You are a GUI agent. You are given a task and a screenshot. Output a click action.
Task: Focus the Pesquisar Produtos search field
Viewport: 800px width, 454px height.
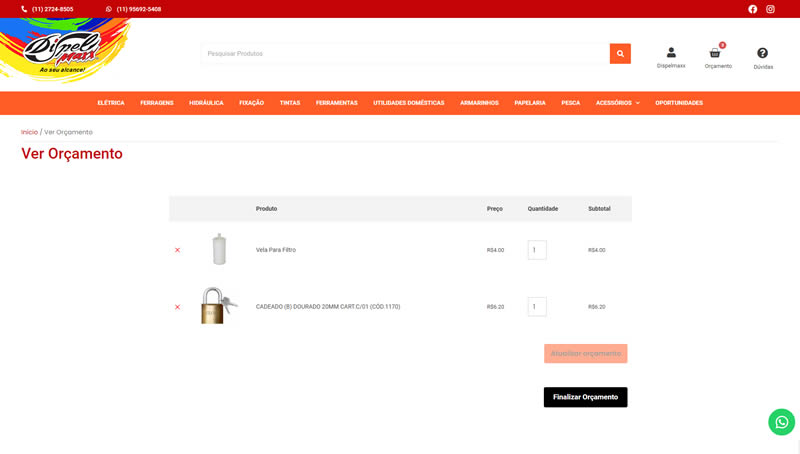(x=406, y=54)
